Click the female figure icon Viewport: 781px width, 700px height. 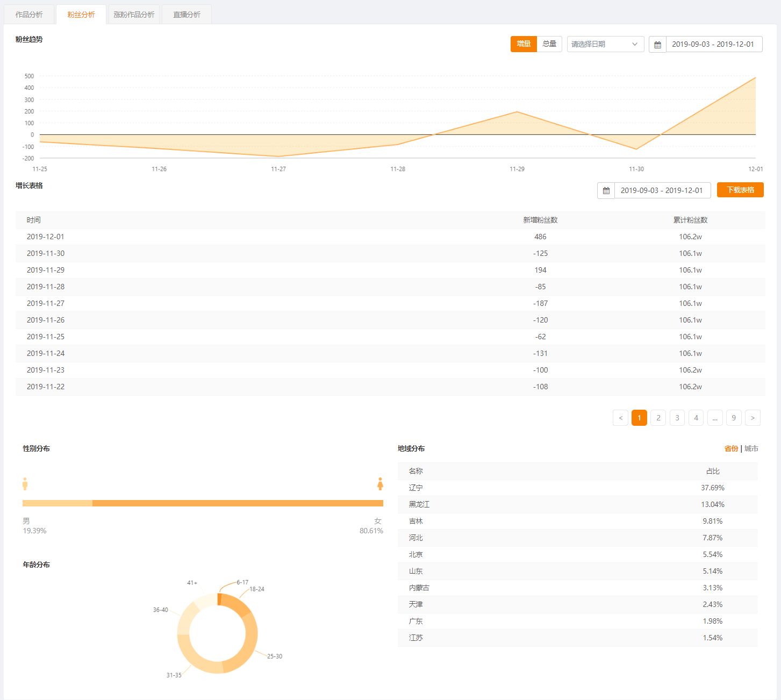click(x=380, y=484)
